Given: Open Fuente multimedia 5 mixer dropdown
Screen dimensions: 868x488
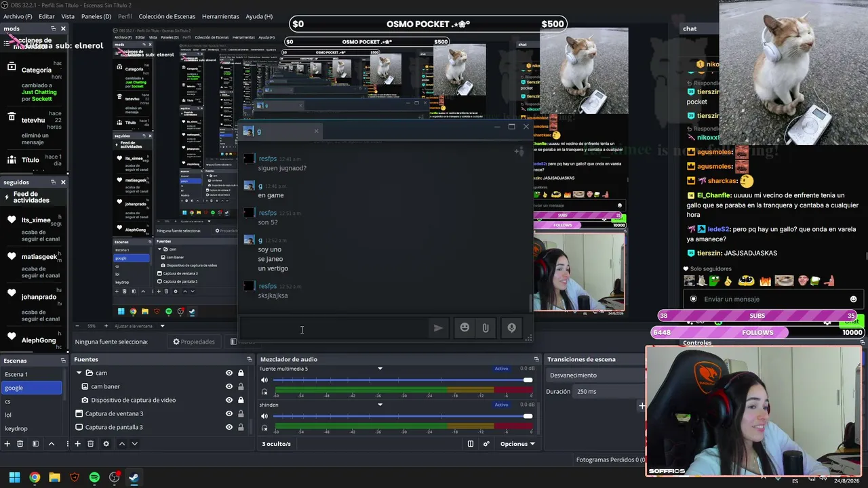Looking at the screenshot, I should pyautogui.click(x=380, y=369).
